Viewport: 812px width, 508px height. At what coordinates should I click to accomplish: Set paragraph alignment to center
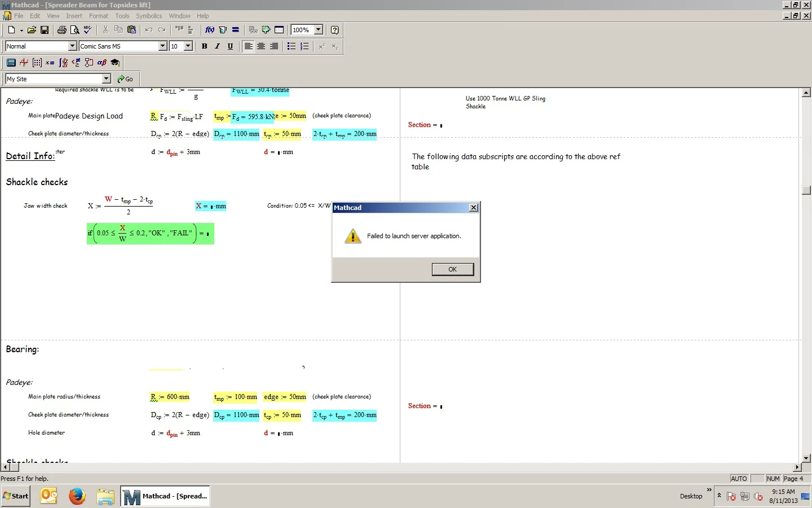click(261, 46)
